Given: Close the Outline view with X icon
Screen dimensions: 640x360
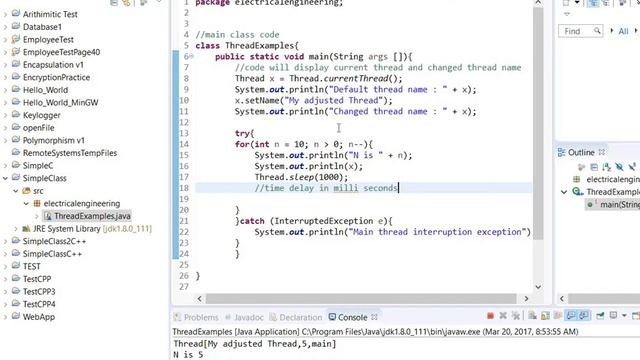Looking at the screenshot, I should click(602, 152).
